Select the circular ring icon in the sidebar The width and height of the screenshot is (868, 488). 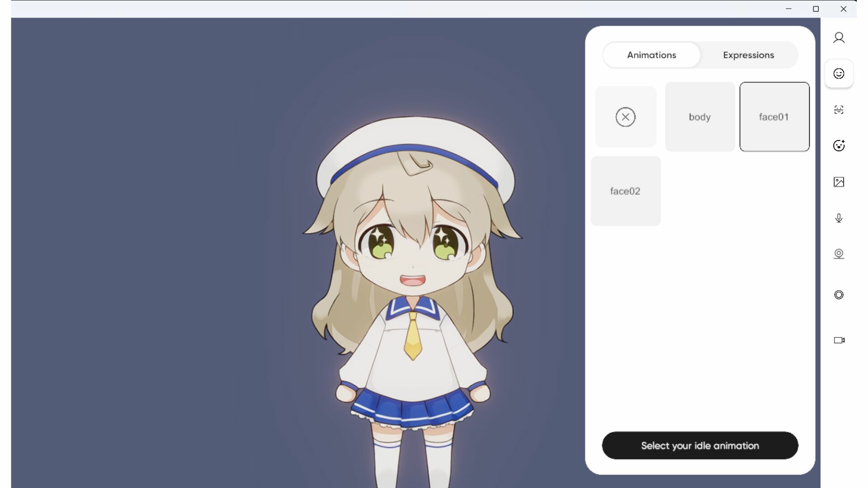coord(839,295)
